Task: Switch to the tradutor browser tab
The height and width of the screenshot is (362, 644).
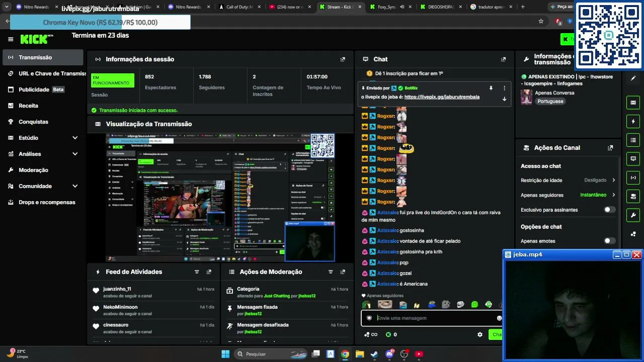Action: 491,7
